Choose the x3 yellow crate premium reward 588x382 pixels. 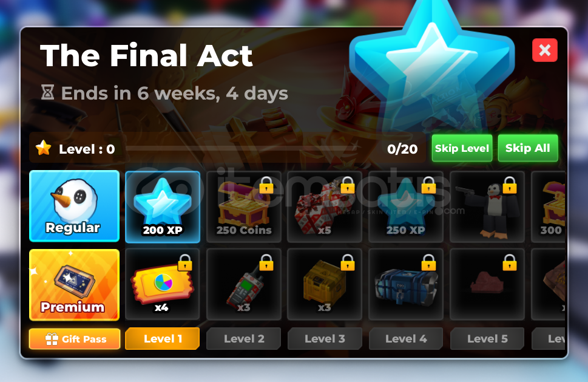[325, 284]
